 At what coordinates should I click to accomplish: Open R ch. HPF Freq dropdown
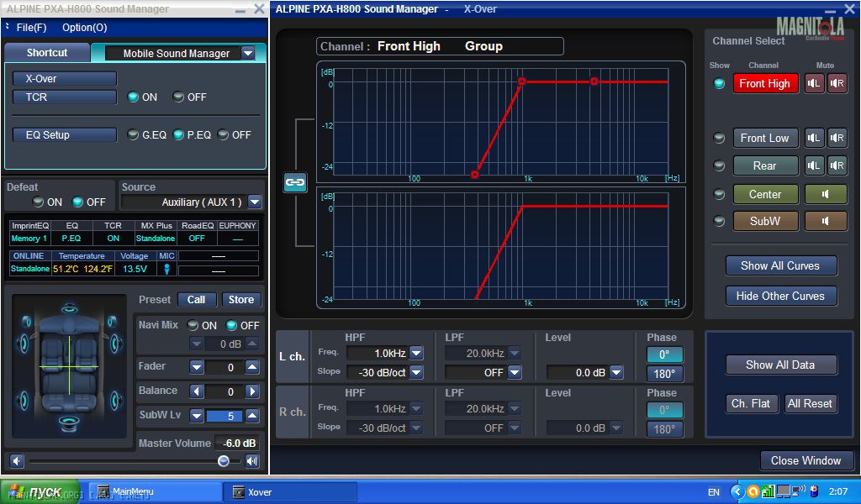pos(415,408)
